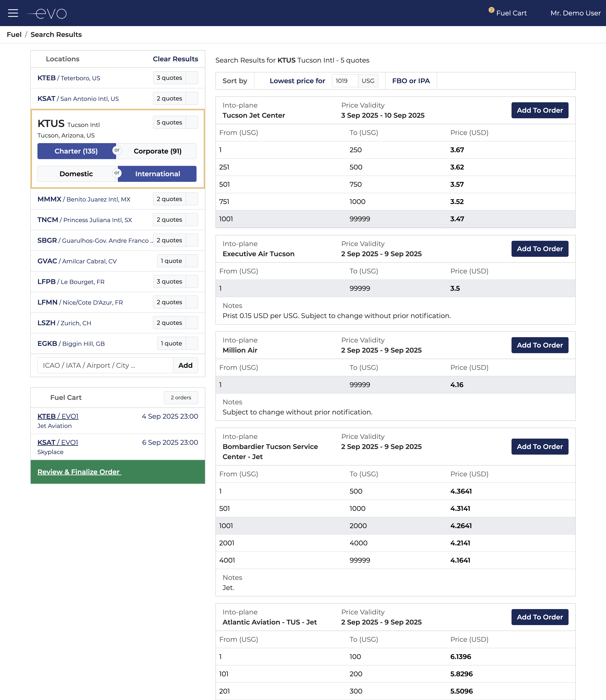
Task: Open the hamburger navigation menu
Action: [x=13, y=13]
